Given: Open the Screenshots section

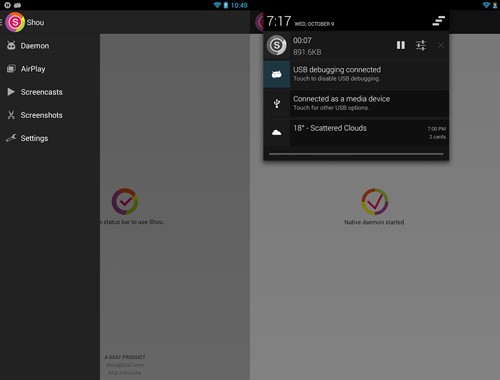Looking at the screenshot, I should (x=50, y=115).
